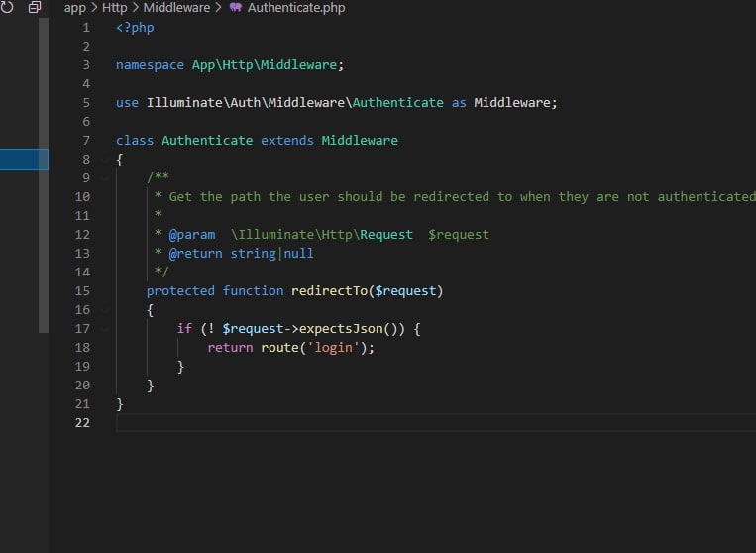Click 'string' type on line 13
Screen dimensions: 756x553
pos(253,254)
